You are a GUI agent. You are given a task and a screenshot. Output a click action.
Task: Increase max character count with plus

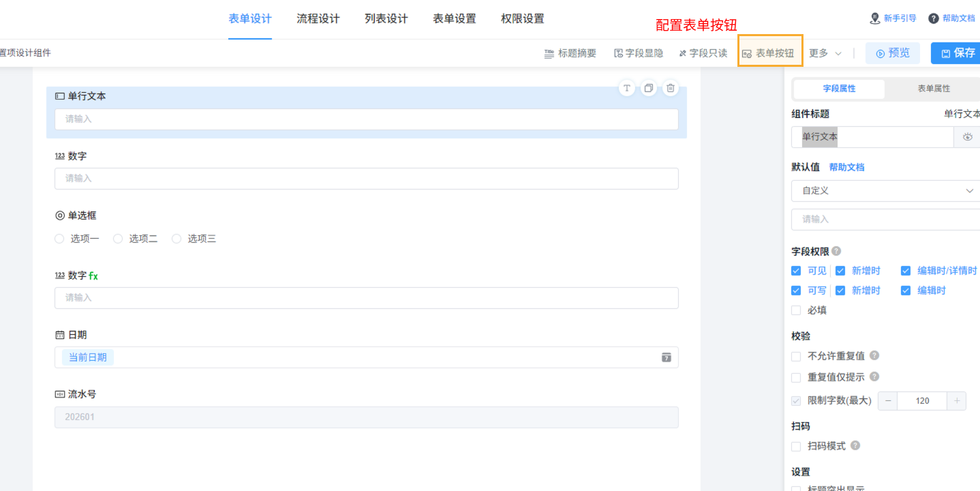(x=957, y=401)
